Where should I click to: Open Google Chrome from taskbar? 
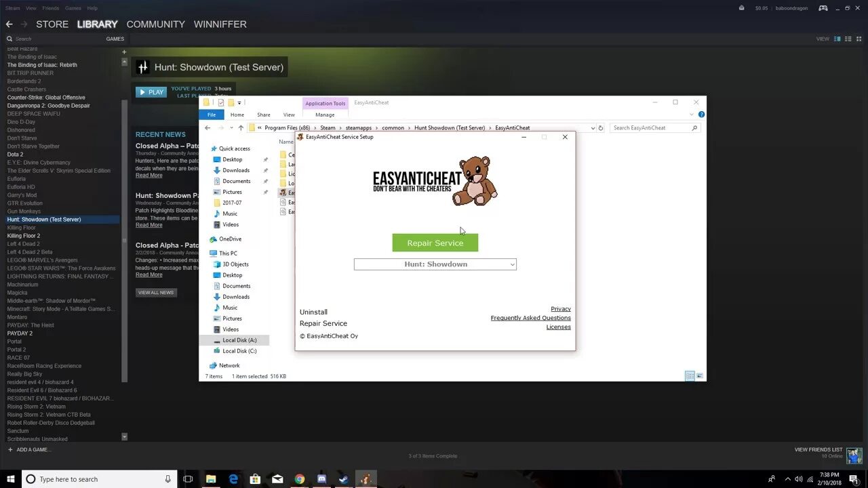[300, 479]
